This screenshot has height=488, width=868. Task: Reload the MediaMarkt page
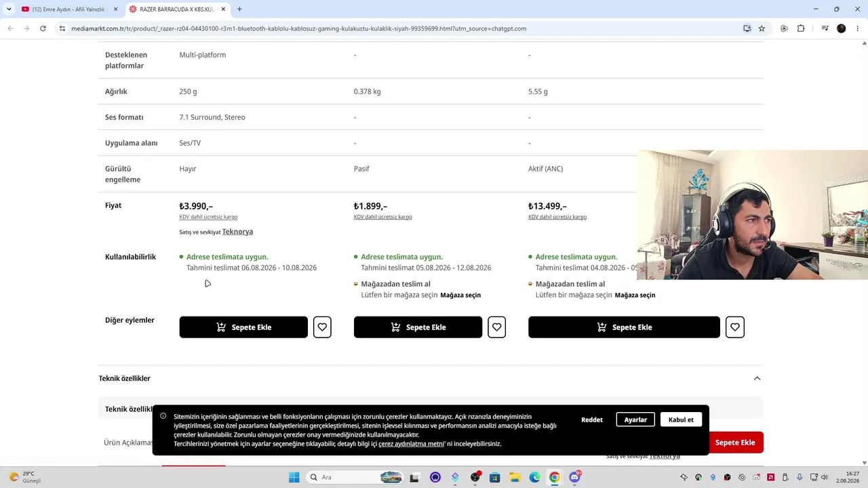click(43, 28)
